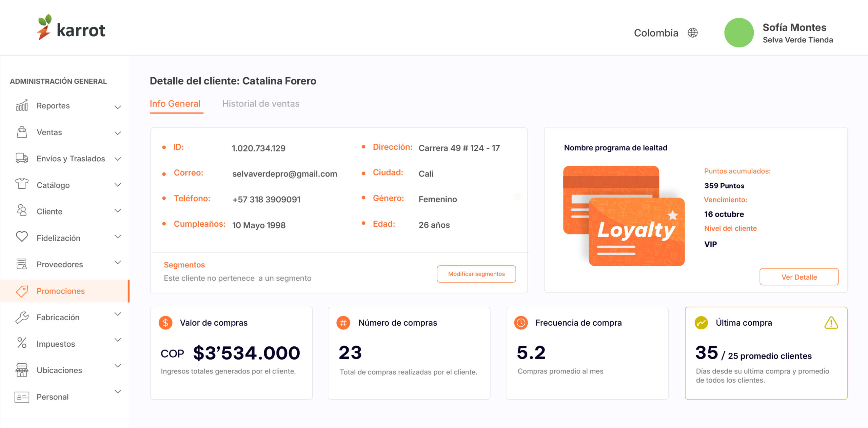Select the Info General tab

tap(175, 104)
